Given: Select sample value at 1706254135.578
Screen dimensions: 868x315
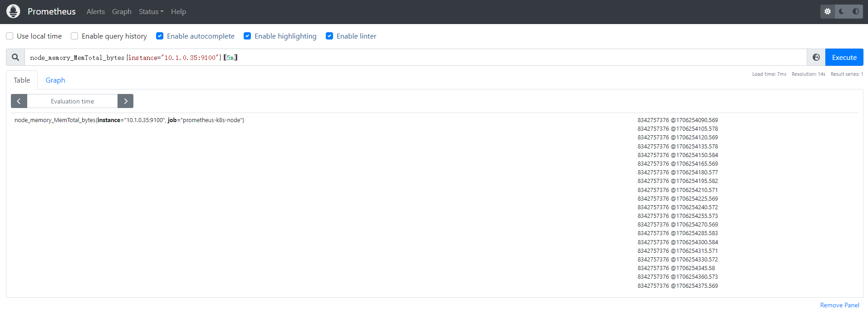Looking at the screenshot, I should click(x=678, y=147).
